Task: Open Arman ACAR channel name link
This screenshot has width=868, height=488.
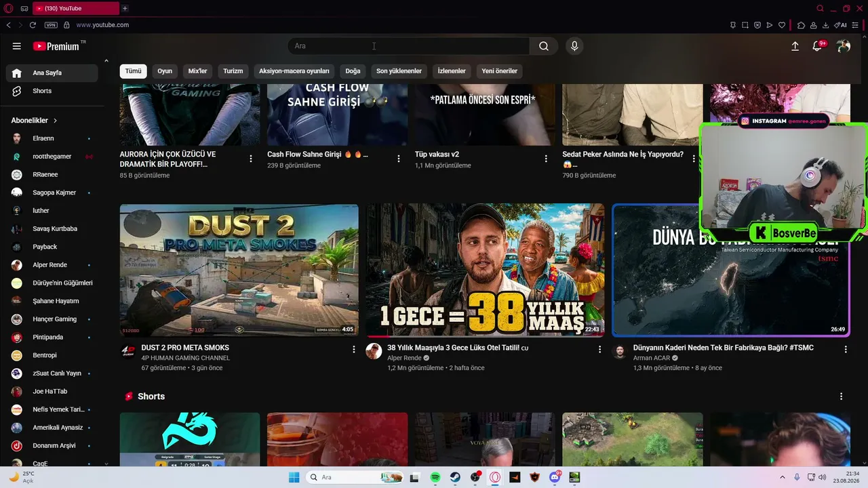Action: [652, 358]
